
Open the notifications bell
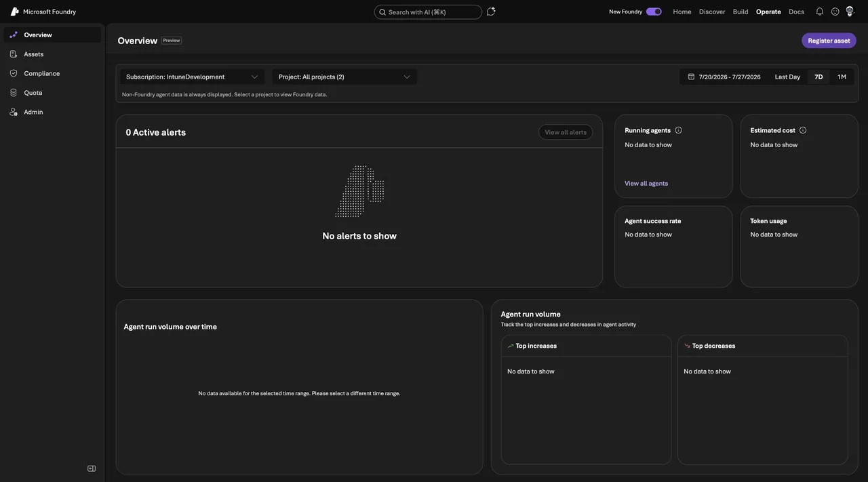click(820, 12)
